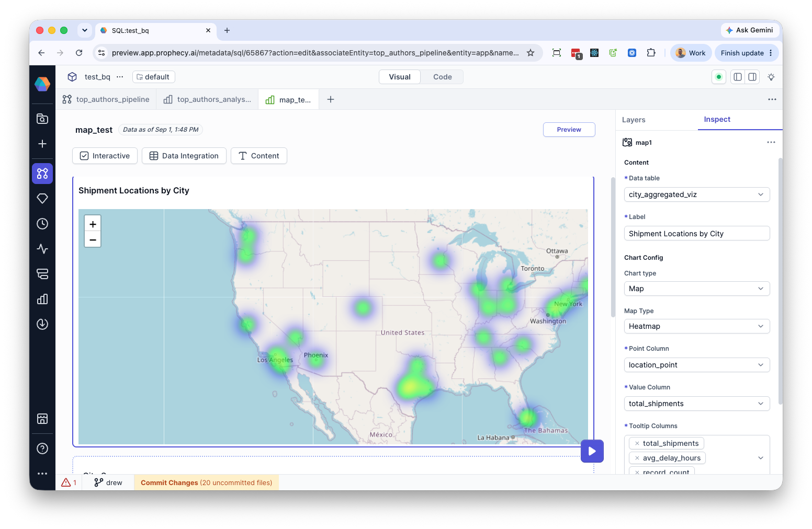This screenshot has width=812, height=529.
Task: Switch to Code view
Action: point(442,77)
